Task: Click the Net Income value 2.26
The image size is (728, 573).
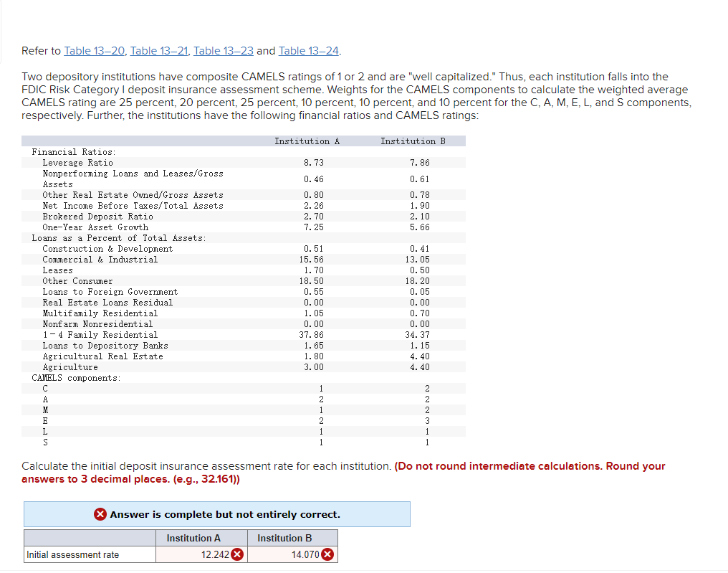Action: pyautogui.click(x=314, y=206)
